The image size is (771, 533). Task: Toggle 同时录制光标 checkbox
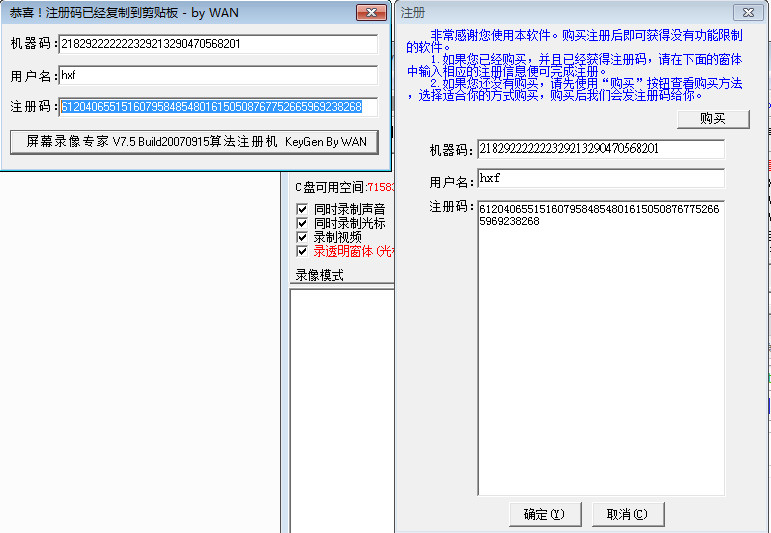[302, 223]
